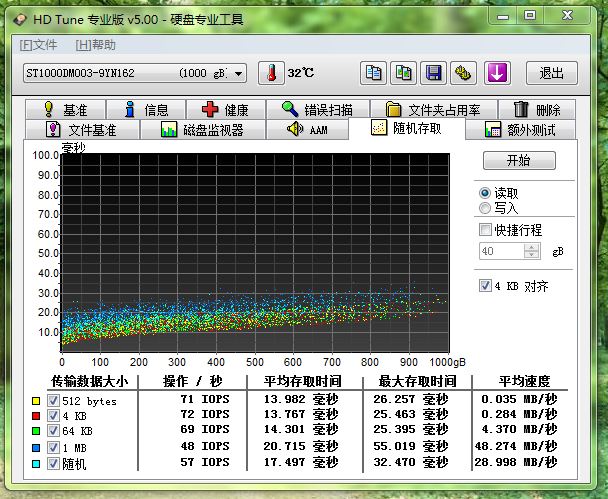Switch to the AAM tab

pos(307,129)
